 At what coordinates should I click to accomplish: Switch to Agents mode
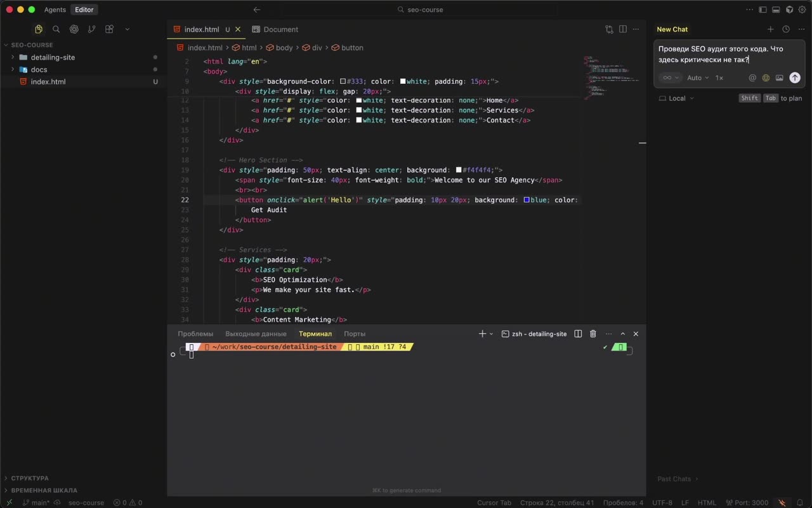click(x=55, y=10)
